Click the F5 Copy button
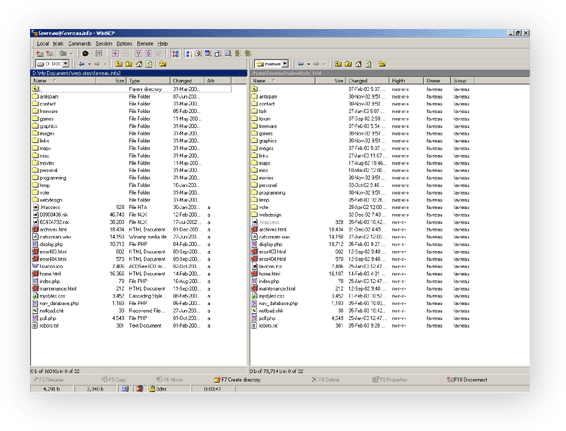The width and height of the screenshot is (566, 431). pyautogui.click(x=113, y=380)
